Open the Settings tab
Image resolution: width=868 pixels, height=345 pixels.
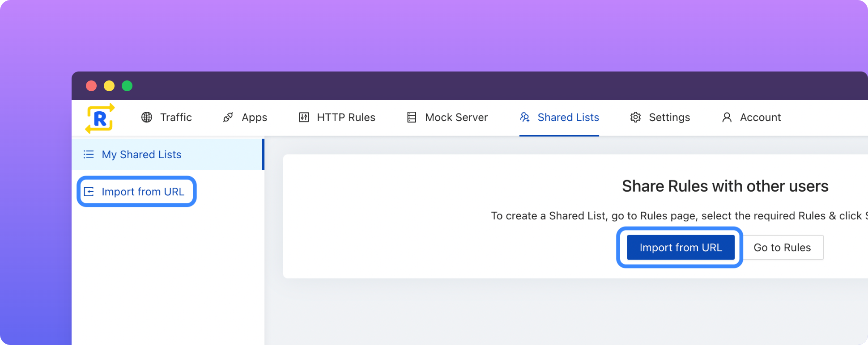(660, 117)
